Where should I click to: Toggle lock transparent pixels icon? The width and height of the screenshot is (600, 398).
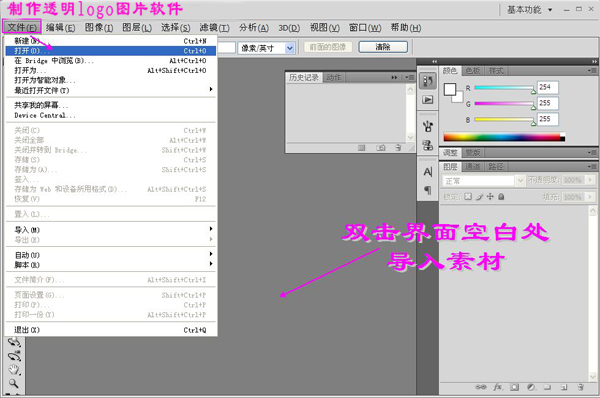468,197
